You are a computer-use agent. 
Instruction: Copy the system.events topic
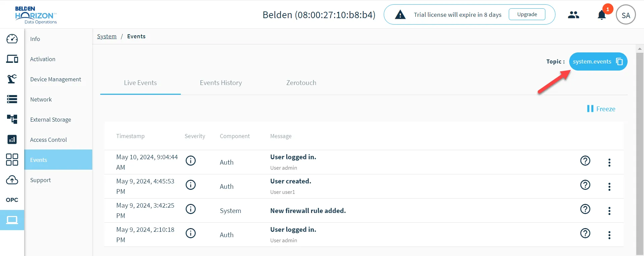click(x=620, y=61)
